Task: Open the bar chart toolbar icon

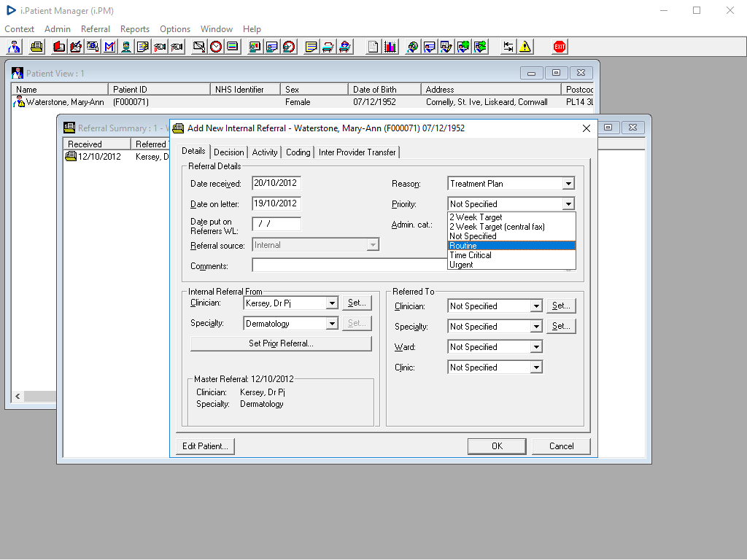Action: click(390, 47)
